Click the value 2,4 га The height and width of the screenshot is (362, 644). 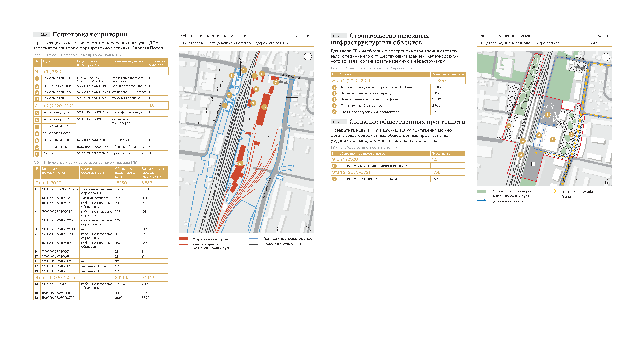click(x=594, y=43)
